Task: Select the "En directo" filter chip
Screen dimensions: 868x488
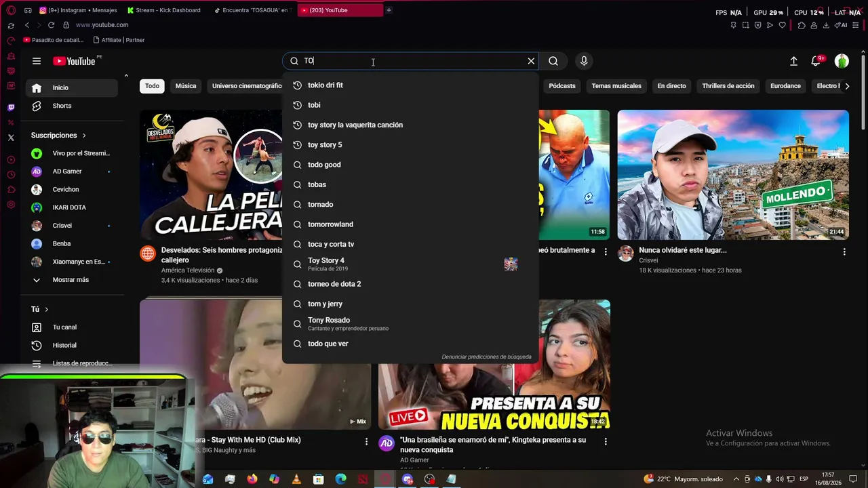Action: click(671, 86)
